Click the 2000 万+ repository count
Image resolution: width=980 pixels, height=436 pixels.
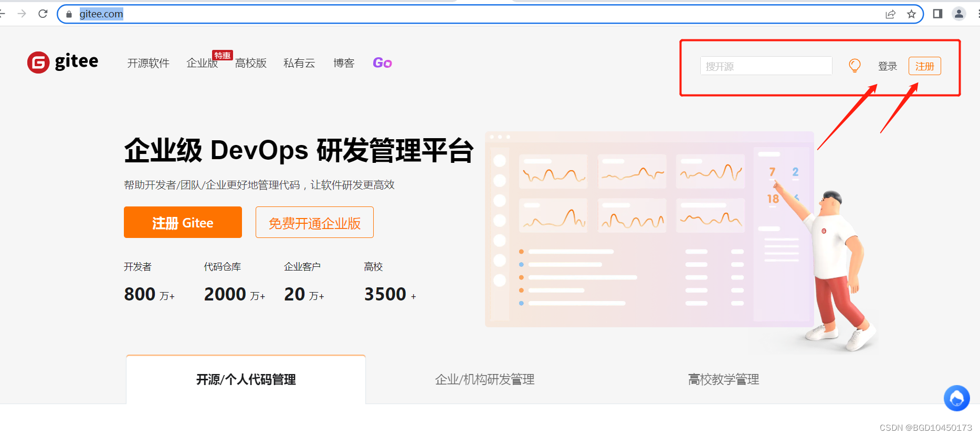point(235,294)
